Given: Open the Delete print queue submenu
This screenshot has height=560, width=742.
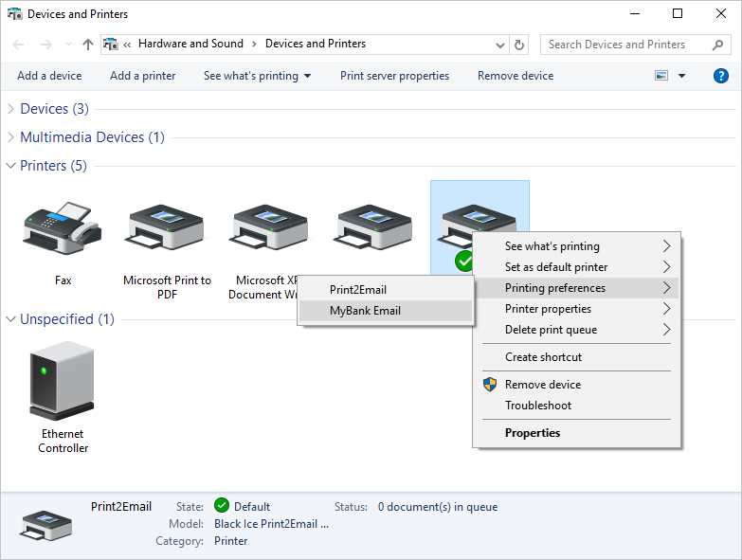Looking at the screenshot, I should coord(576,329).
